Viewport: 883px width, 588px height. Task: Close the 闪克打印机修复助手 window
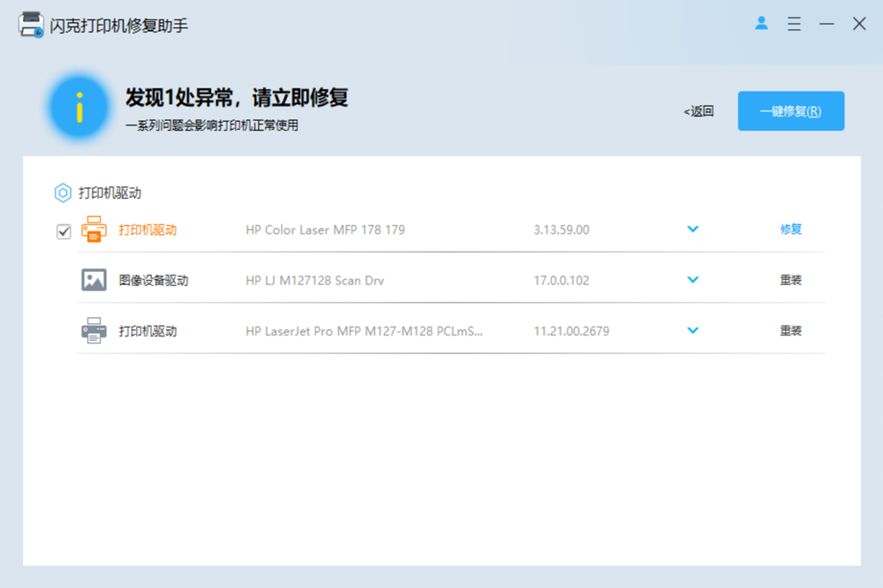pos(859,24)
